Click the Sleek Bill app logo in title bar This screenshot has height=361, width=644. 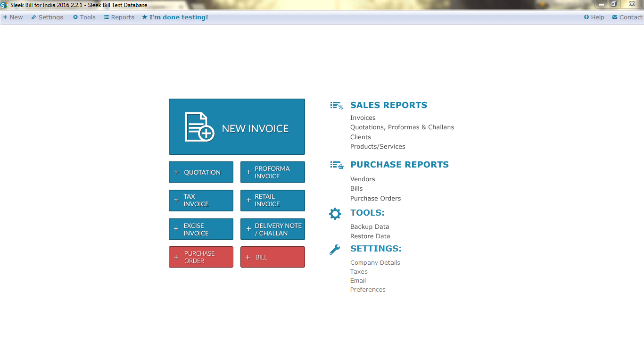[4, 5]
